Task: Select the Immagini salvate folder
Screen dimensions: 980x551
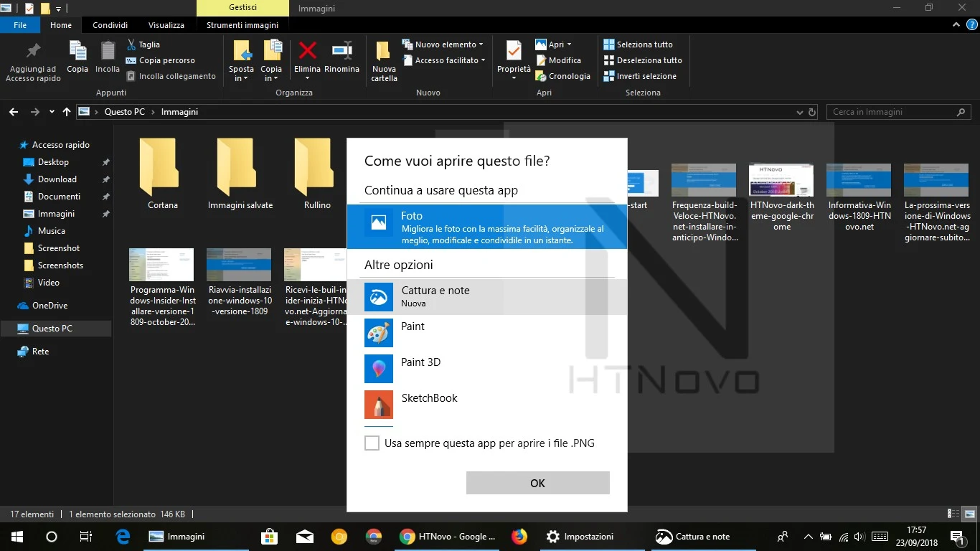Action: coord(240,174)
